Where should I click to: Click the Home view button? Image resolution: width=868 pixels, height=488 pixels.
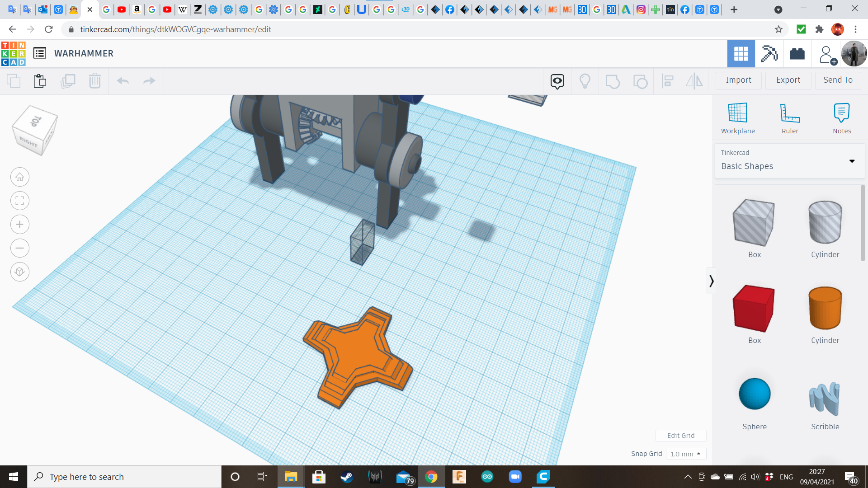[x=20, y=177]
